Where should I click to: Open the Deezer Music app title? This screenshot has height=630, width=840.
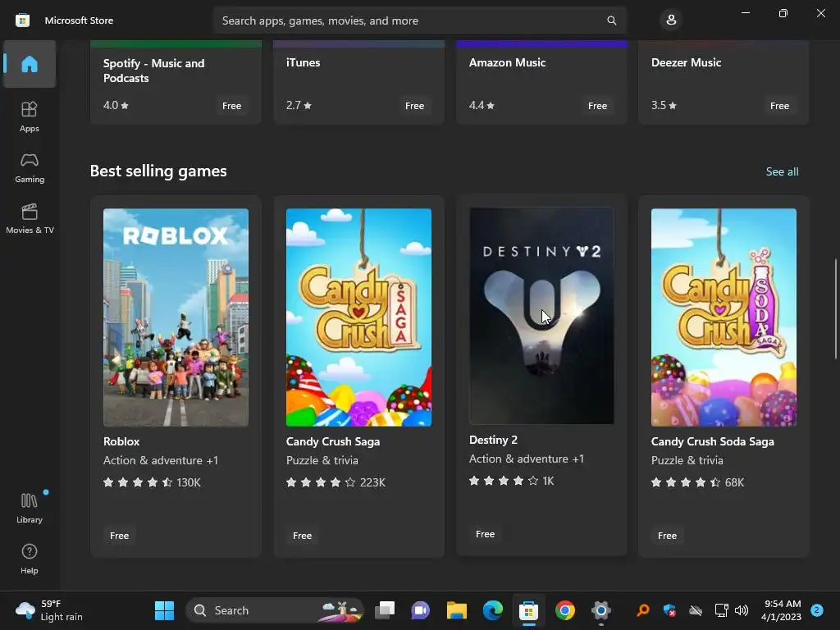coord(686,62)
